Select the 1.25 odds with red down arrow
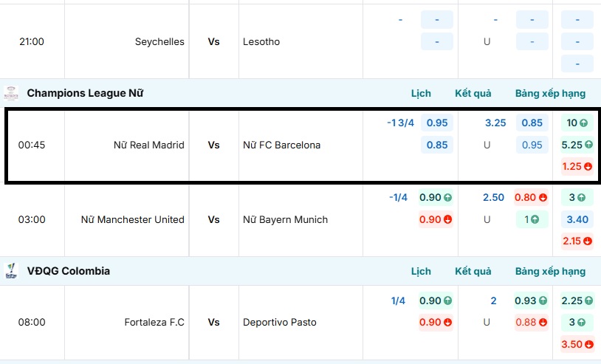Viewport: 601px width, 364px height. [x=577, y=167]
